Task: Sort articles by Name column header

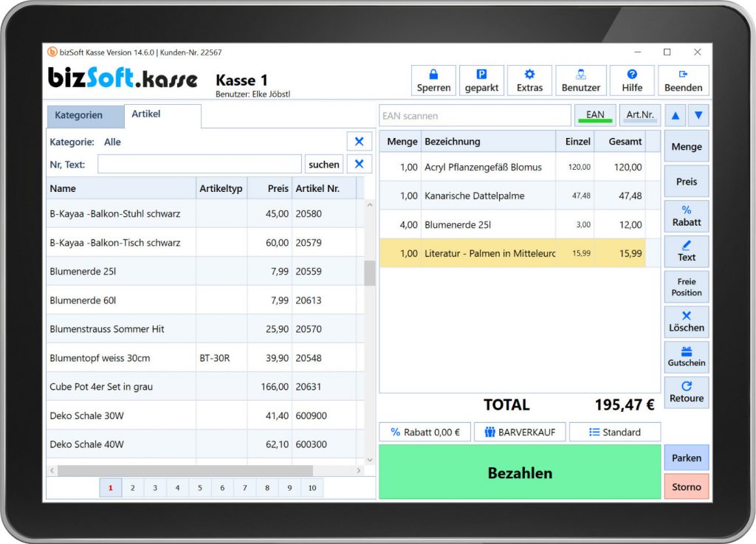Action: [x=121, y=188]
